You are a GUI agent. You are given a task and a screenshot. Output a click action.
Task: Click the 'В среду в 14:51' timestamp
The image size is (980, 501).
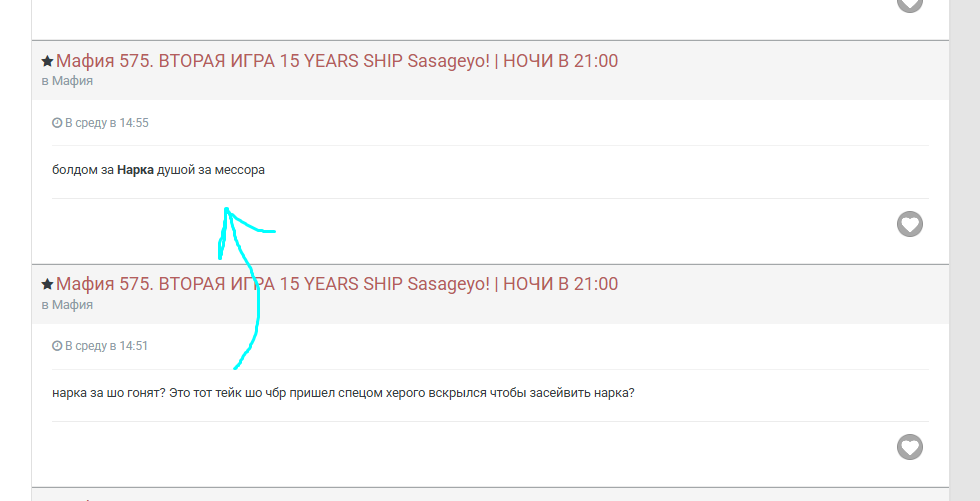(x=106, y=346)
